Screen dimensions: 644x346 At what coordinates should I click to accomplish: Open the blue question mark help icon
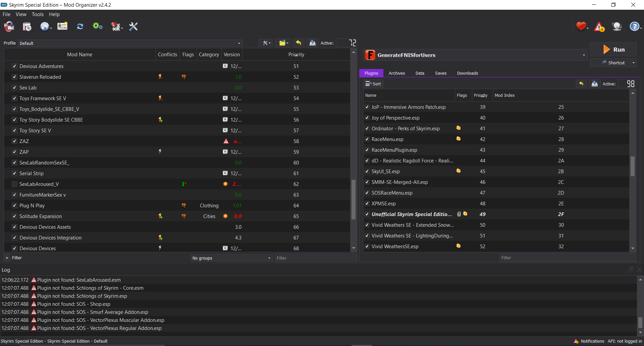[x=635, y=26]
